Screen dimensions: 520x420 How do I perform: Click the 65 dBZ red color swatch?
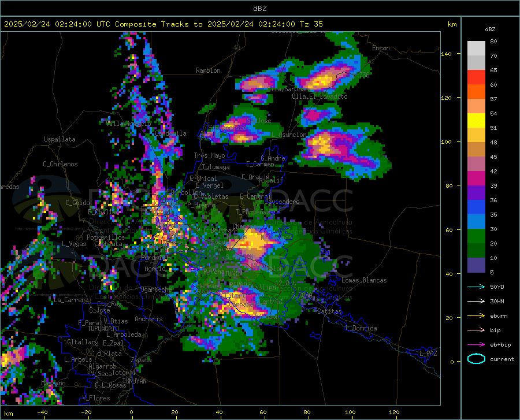pyautogui.click(x=476, y=77)
